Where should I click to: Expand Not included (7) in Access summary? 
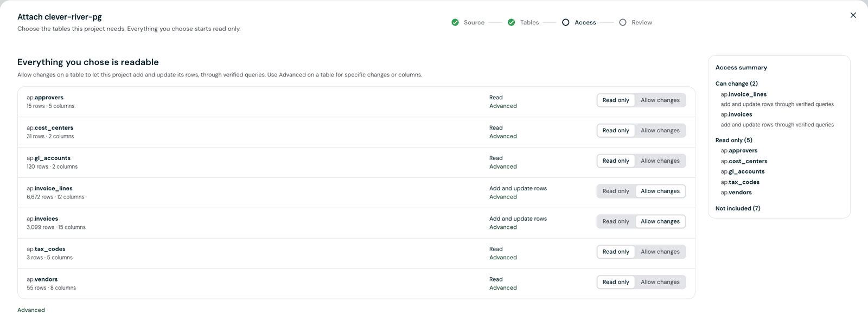[x=738, y=209]
